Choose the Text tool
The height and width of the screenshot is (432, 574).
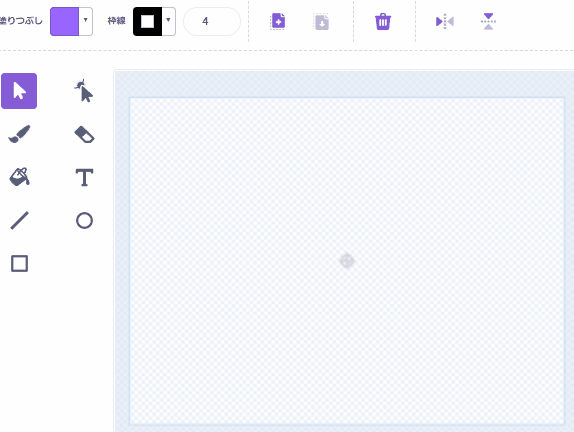[84, 178]
